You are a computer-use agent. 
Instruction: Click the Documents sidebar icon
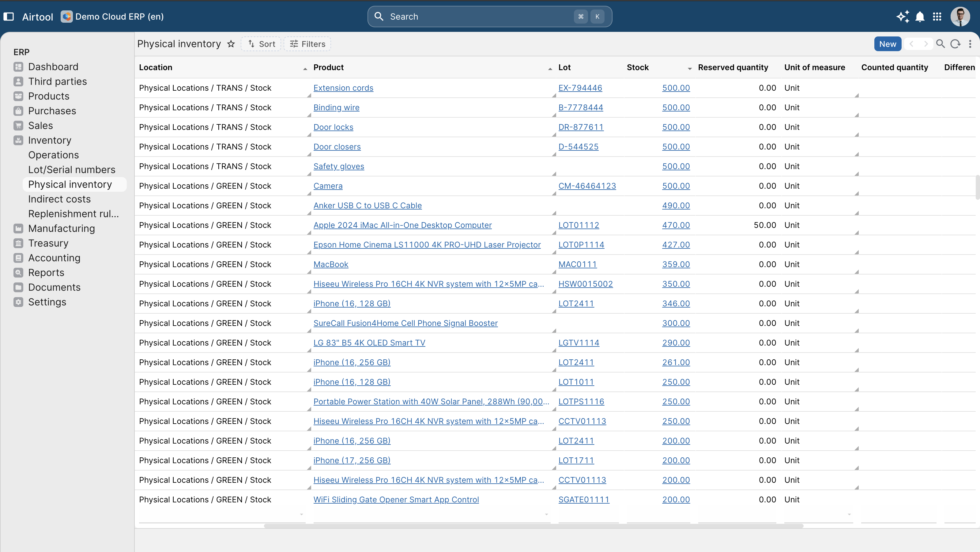click(18, 287)
